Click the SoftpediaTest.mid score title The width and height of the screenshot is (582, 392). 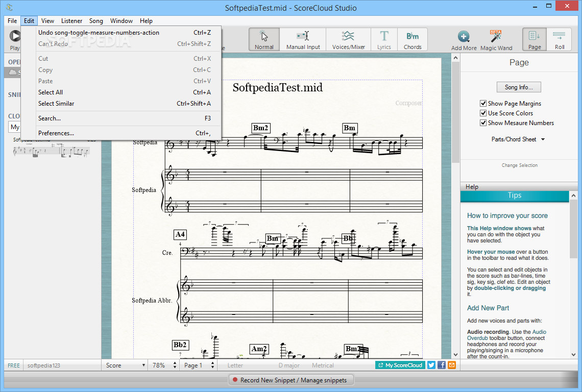tap(277, 88)
